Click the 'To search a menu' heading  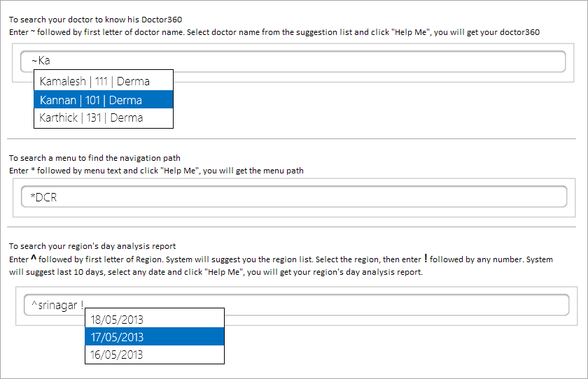click(x=94, y=158)
